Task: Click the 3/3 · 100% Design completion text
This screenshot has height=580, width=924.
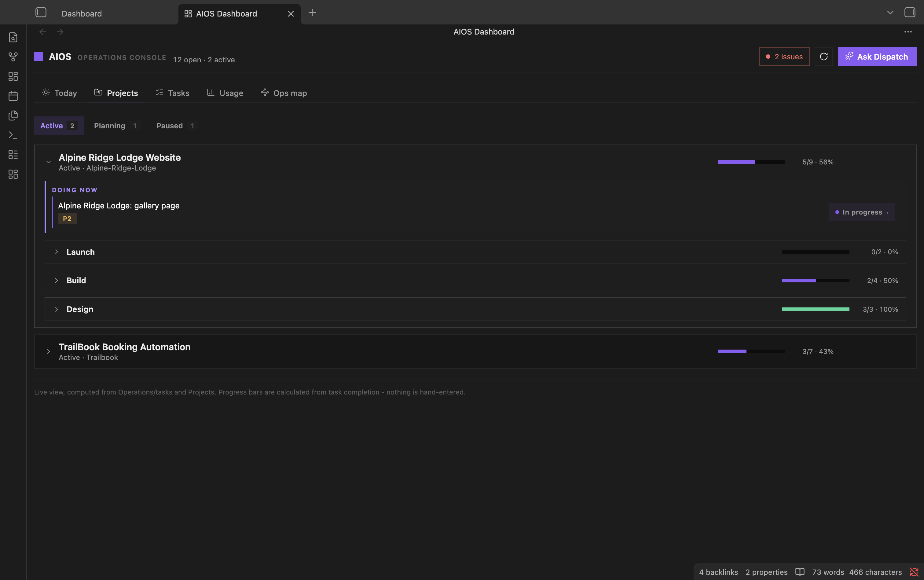Action: point(880,309)
